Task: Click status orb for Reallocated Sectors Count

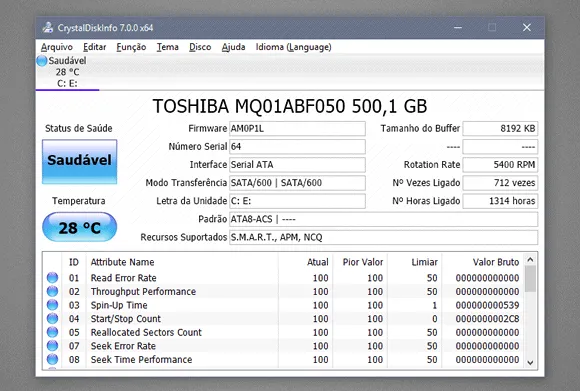Action: [x=53, y=332]
